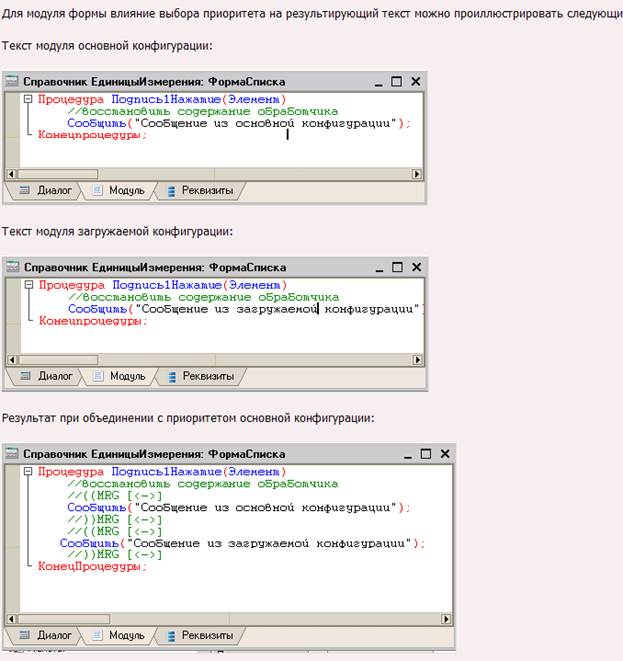Click "Сообщение из основной конфигурации" line in first window
This screenshot has width=623, height=661.
point(239,123)
